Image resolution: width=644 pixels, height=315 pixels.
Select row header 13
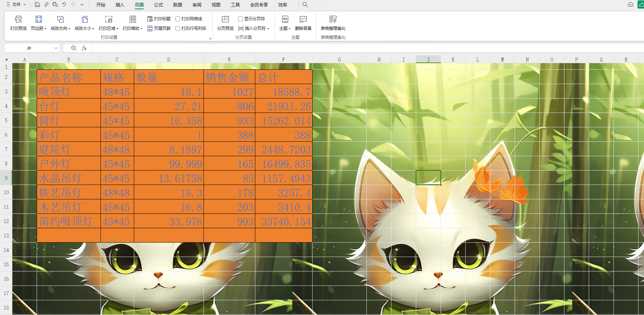[x=6, y=236]
